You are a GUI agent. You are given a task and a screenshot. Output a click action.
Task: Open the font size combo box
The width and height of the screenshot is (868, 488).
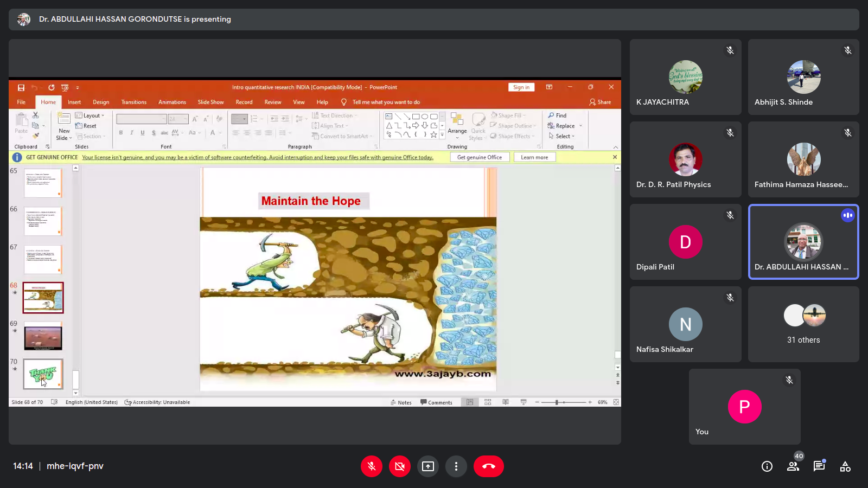(x=178, y=119)
